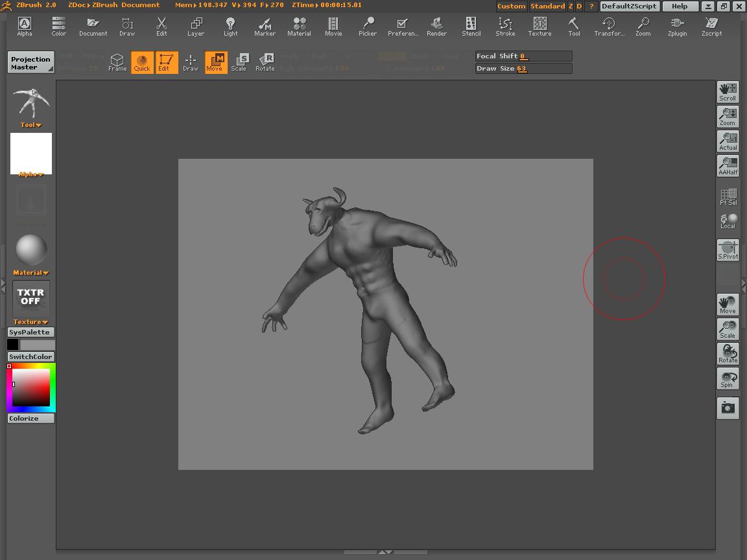747x560 pixels.
Task: Open the Alpha palette icon
Action: [24, 27]
